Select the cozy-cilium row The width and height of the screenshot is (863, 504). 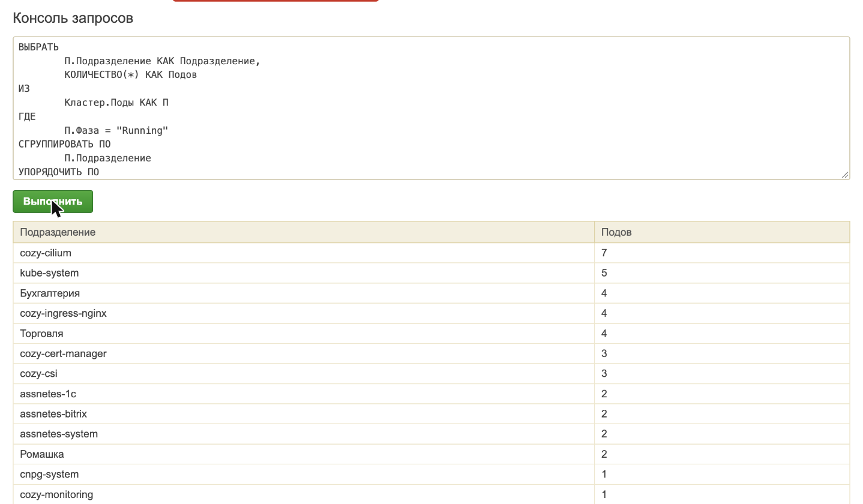coord(431,253)
